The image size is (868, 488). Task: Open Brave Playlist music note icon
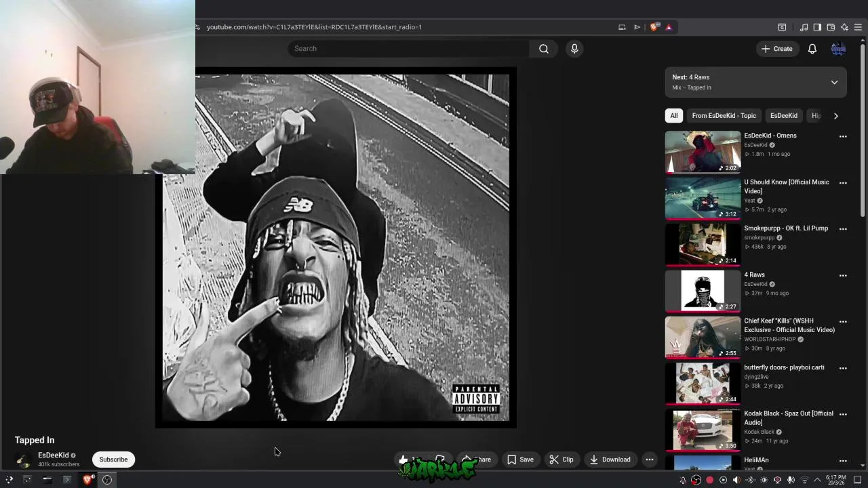coord(804,27)
